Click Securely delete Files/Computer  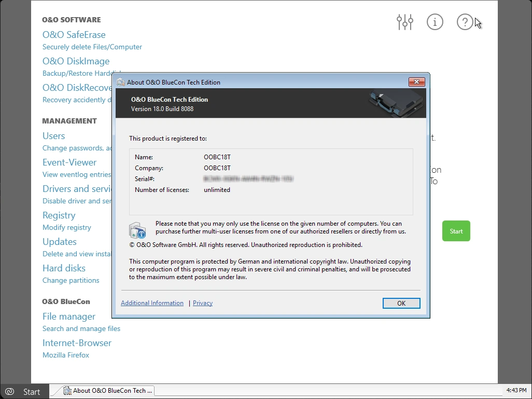pyautogui.click(x=92, y=47)
